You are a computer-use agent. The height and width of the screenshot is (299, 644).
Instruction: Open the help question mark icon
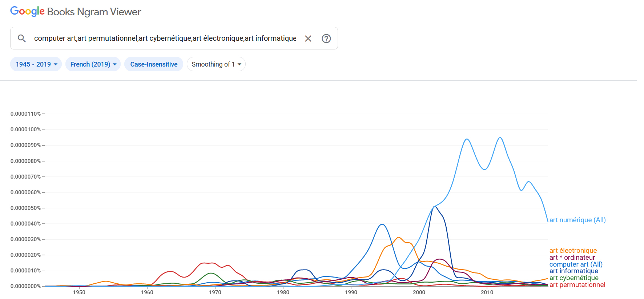(x=326, y=39)
